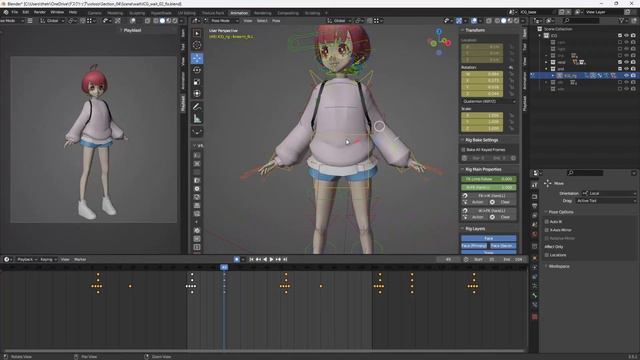The height and width of the screenshot is (360, 640).
Task: Toggle the X-Axis Mirror checkbox
Action: [x=547, y=230]
